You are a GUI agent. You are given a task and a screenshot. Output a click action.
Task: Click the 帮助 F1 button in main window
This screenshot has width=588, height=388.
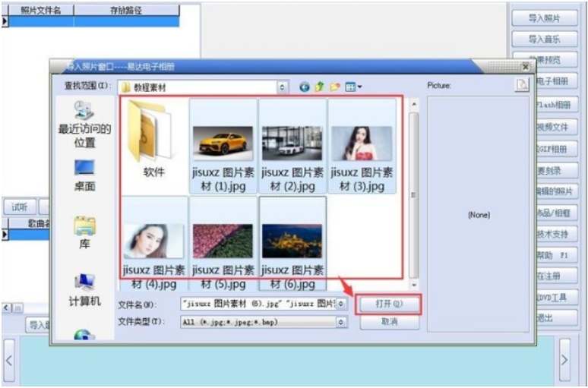tap(556, 256)
